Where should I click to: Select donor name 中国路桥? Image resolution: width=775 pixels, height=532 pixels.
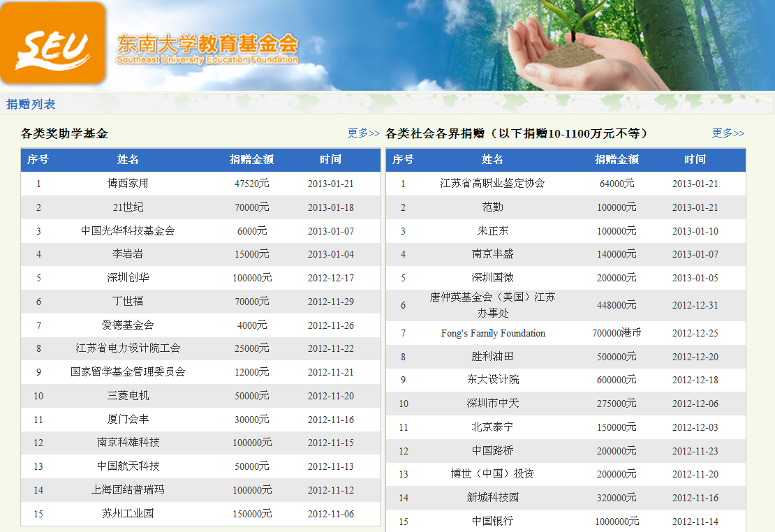(493, 451)
